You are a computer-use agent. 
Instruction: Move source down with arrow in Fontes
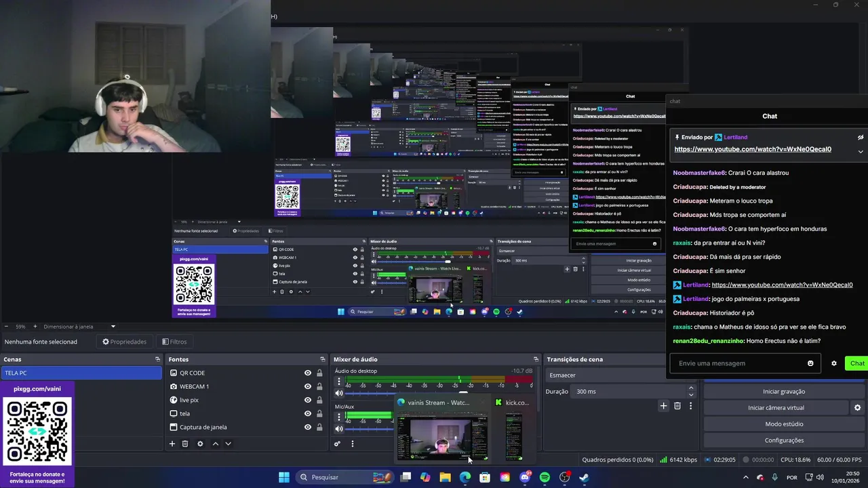click(228, 444)
